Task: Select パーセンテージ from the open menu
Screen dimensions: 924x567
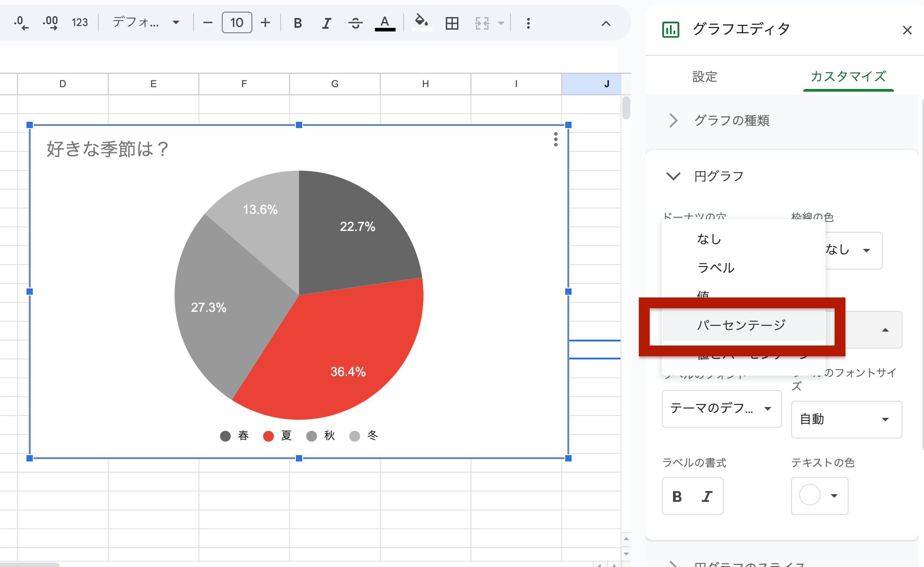Action: pos(741,324)
